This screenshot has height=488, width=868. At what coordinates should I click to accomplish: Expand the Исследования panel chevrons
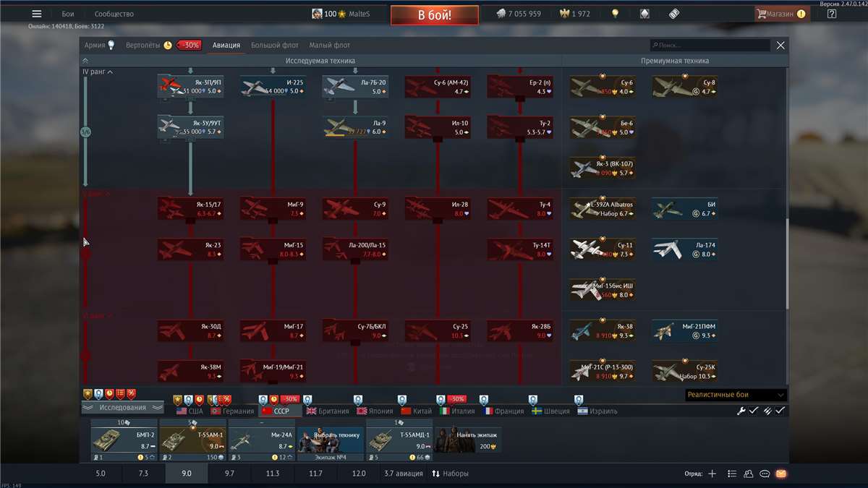88,407
